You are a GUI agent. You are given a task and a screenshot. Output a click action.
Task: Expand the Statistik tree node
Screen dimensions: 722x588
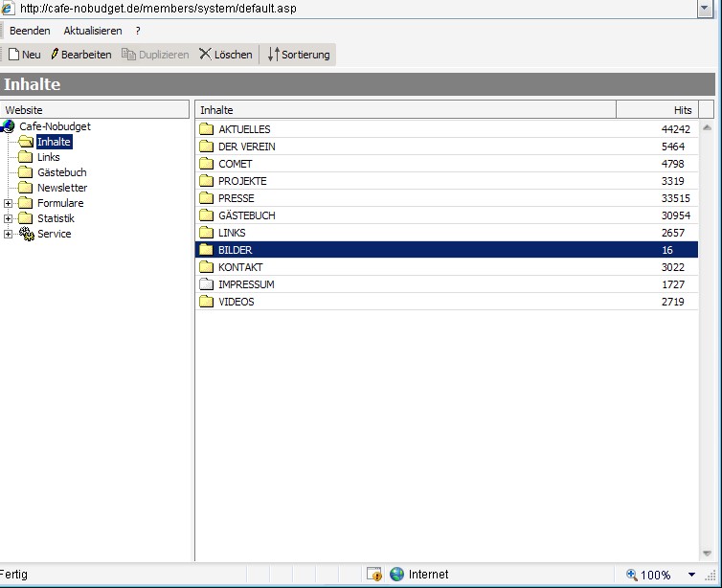point(8,218)
